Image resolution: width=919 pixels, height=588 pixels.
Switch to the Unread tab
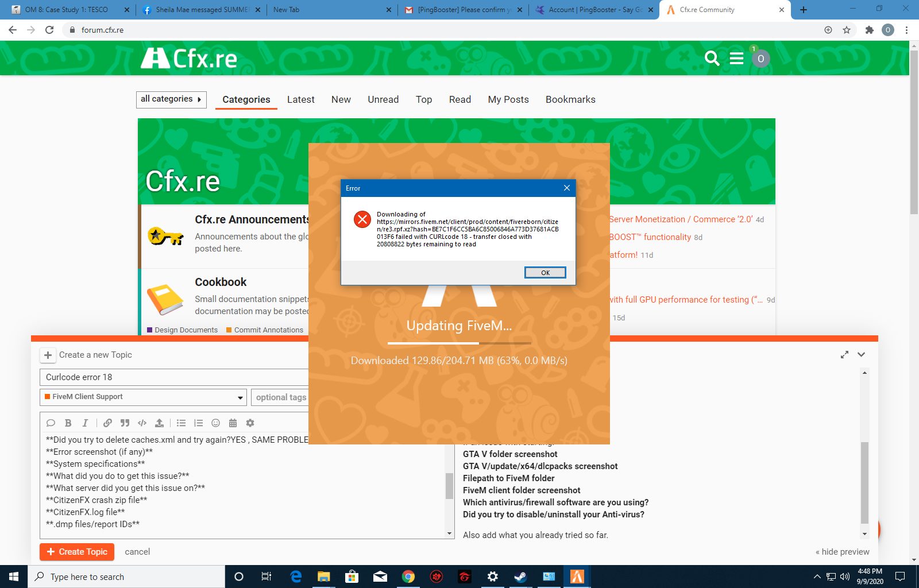tap(383, 99)
